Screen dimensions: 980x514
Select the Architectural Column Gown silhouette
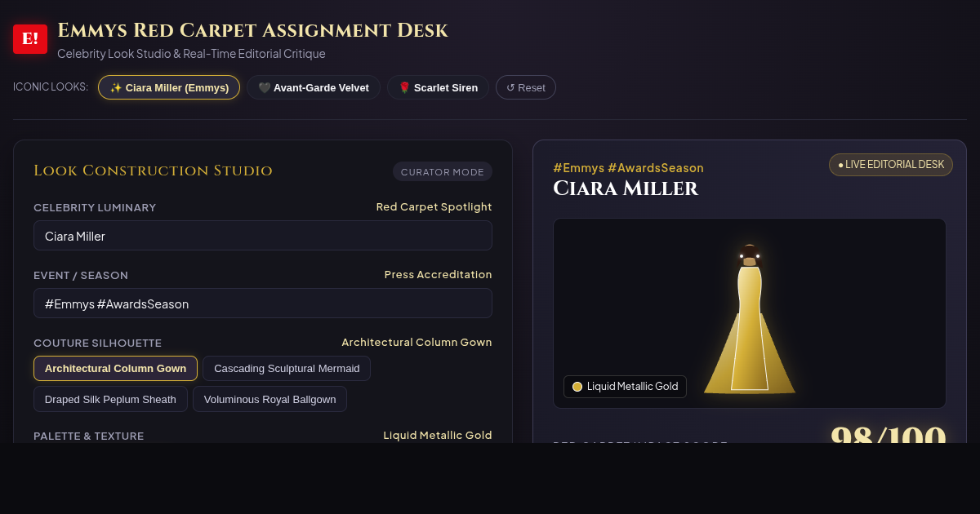tap(115, 368)
